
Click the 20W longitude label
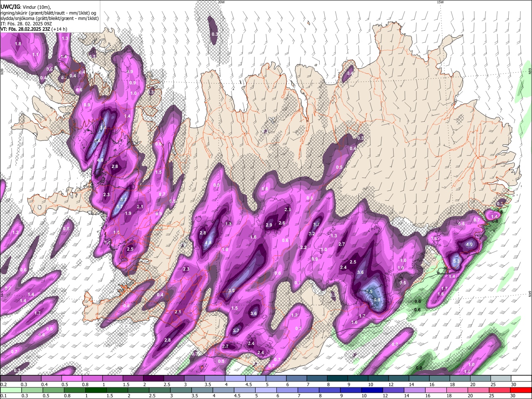pyautogui.click(x=221, y=2)
